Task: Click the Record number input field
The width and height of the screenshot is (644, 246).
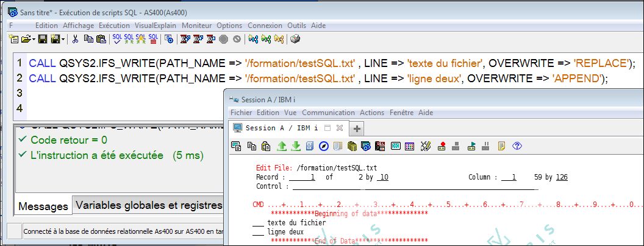Action: (302, 178)
